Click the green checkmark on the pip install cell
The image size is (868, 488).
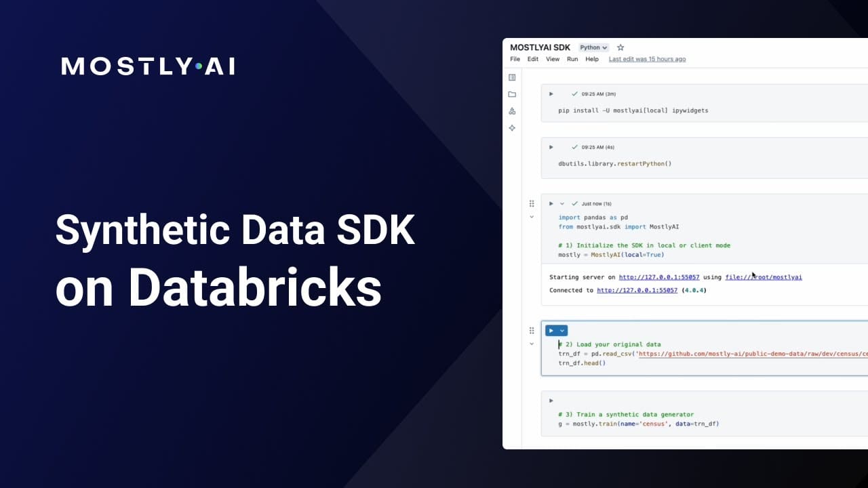(x=574, y=94)
